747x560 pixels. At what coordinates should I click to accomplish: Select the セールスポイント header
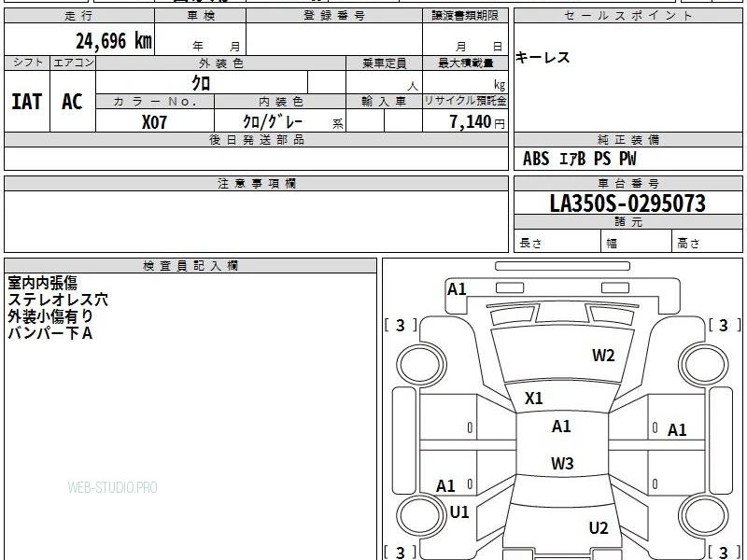[628, 16]
